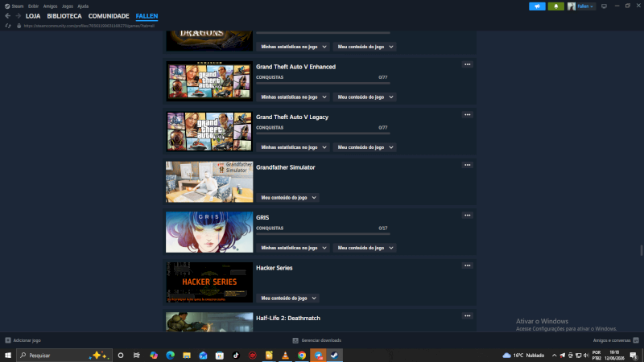Image resolution: width=644 pixels, height=362 pixels.
Task: Open options menu for Hacker Series
Action: click(468, 265)
